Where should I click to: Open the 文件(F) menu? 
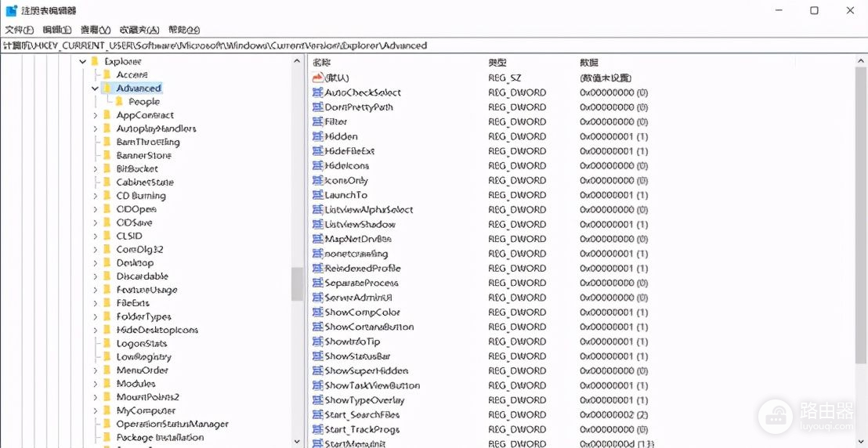pos(19,29)
